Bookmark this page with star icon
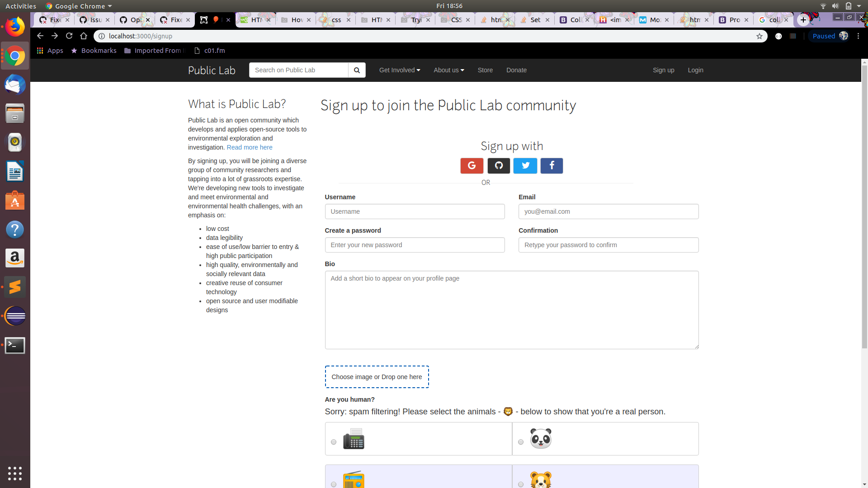This screenshot has width=868, height=488. (x=759, y=36)
